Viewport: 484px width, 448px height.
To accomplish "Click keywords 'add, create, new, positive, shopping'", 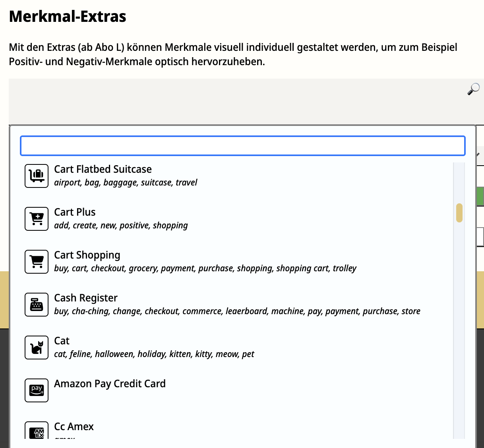I will tap(121, 226).
